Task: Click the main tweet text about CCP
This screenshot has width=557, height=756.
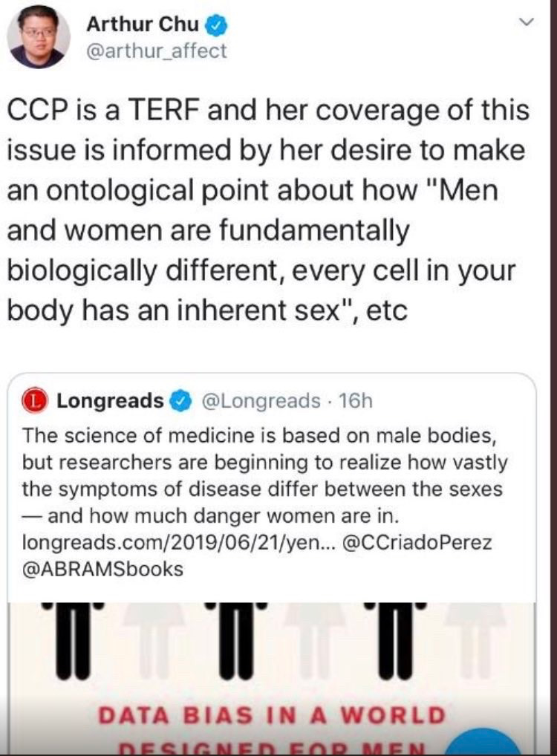Action: (x=267, y=208)
